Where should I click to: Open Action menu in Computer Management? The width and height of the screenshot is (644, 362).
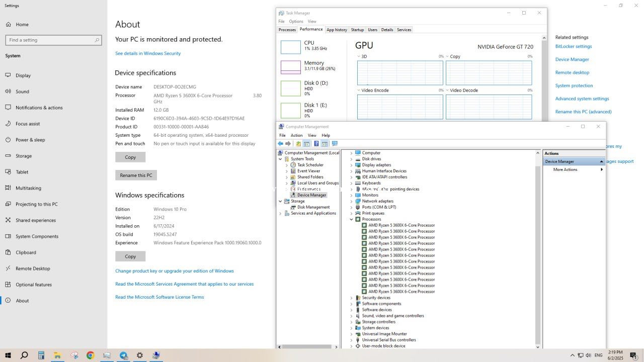point(297,135)
